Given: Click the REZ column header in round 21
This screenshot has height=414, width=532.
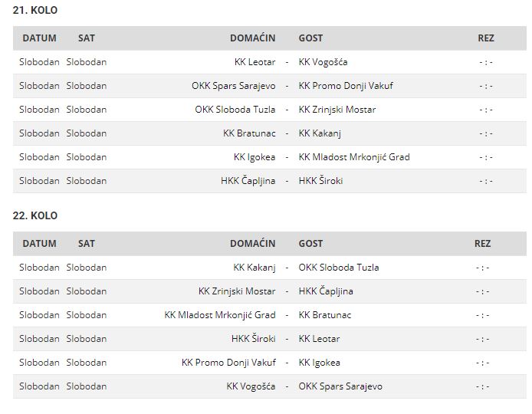Looking at the screenshot, I should pyautogui.click(x=486, y=38).
